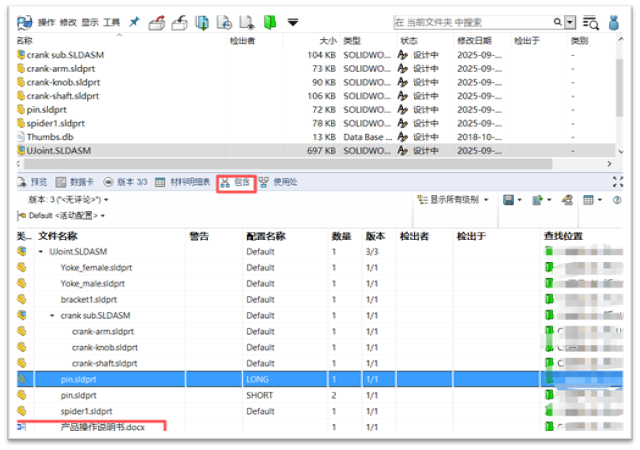Open the search box dropdown arrow
640x450 pixels.
(570, 21)
